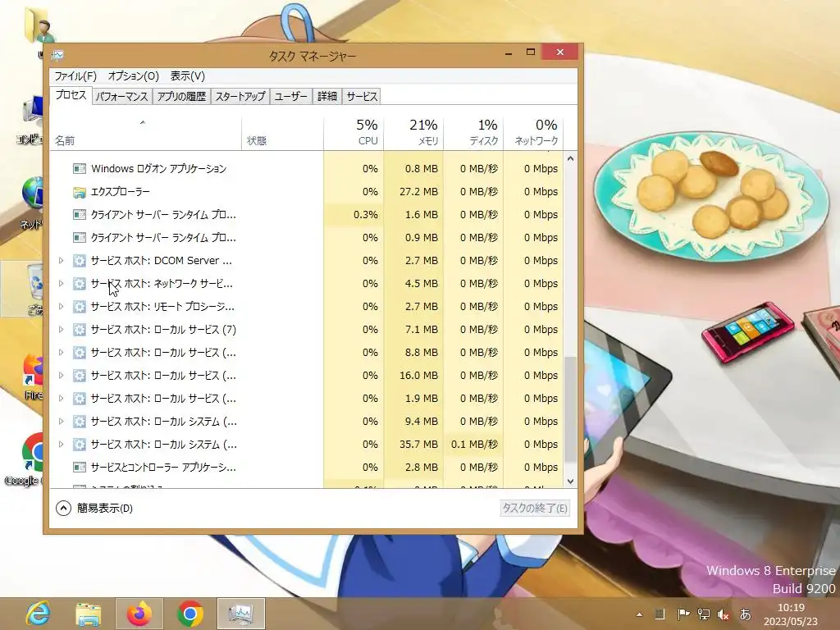Sort processes by the CPU column
Screen dimensions: 840x630
pos(354,132)
